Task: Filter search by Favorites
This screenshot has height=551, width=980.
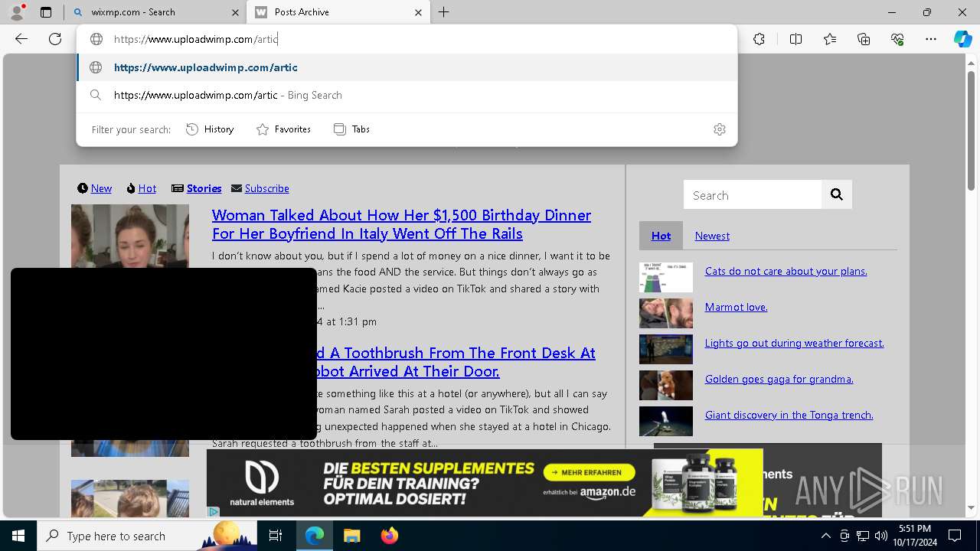Action: tap(283, 129)
